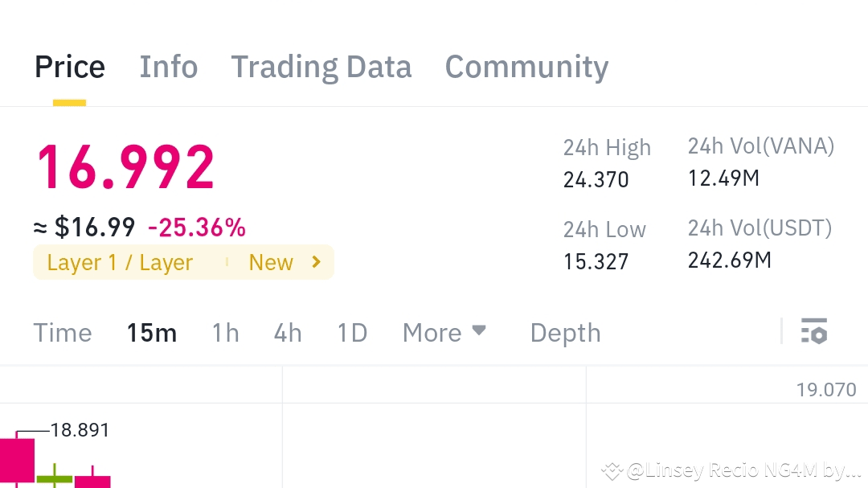The width and height of the screenshot is (868, 488).
Task: Click the New tag label
Action: [271, 263]
